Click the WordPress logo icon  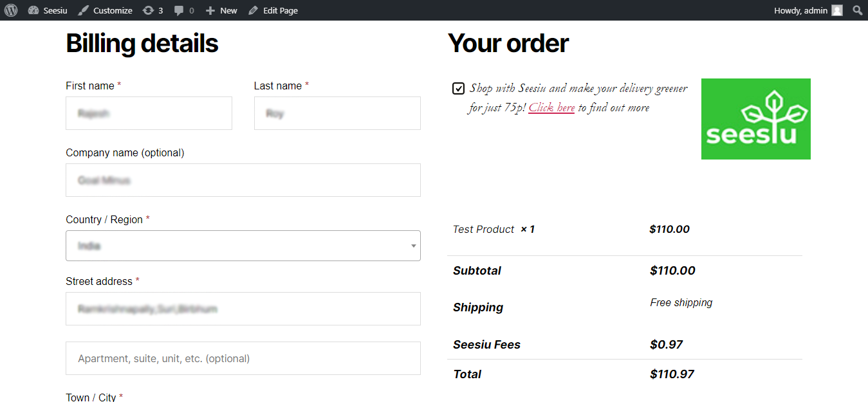click(10, 10)
